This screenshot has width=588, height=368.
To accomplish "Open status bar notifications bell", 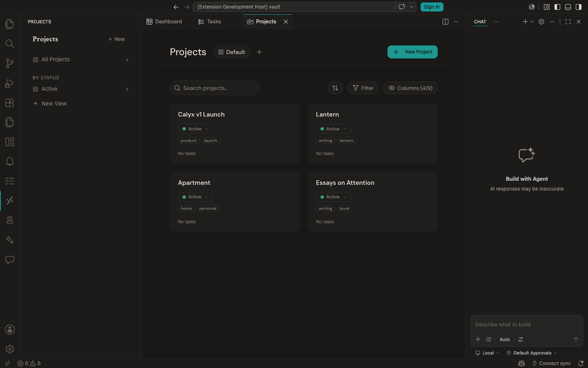I will point(581,363).
